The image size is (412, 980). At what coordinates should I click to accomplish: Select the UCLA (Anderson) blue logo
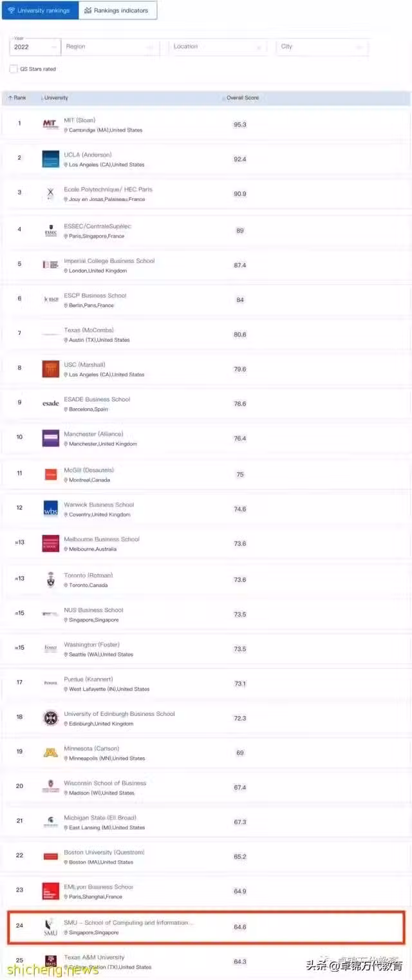point(50,159)
